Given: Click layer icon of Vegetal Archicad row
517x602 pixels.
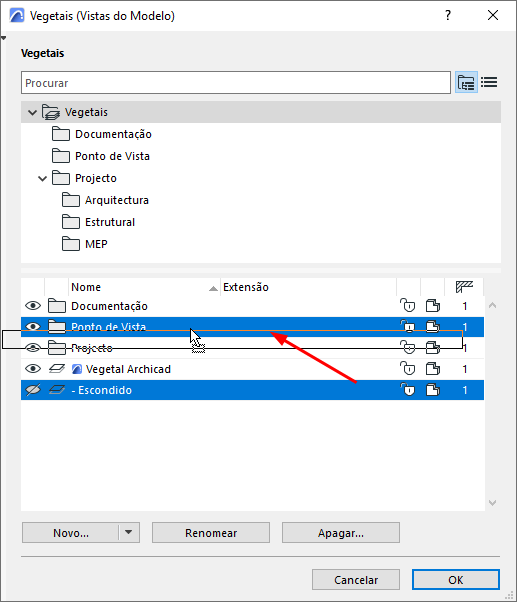Looking at the screenshot, I should click(57, 369).
